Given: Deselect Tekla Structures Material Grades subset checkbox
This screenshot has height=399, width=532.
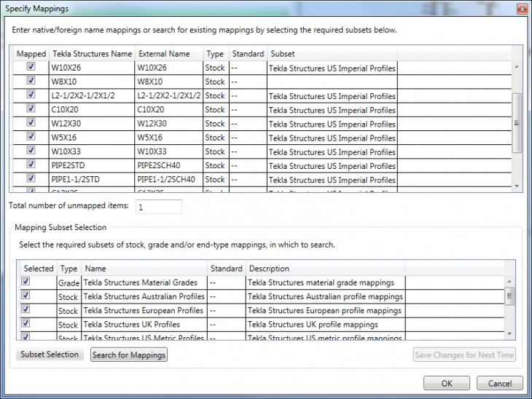Looking at the screenshot, I should click(26, 281).
